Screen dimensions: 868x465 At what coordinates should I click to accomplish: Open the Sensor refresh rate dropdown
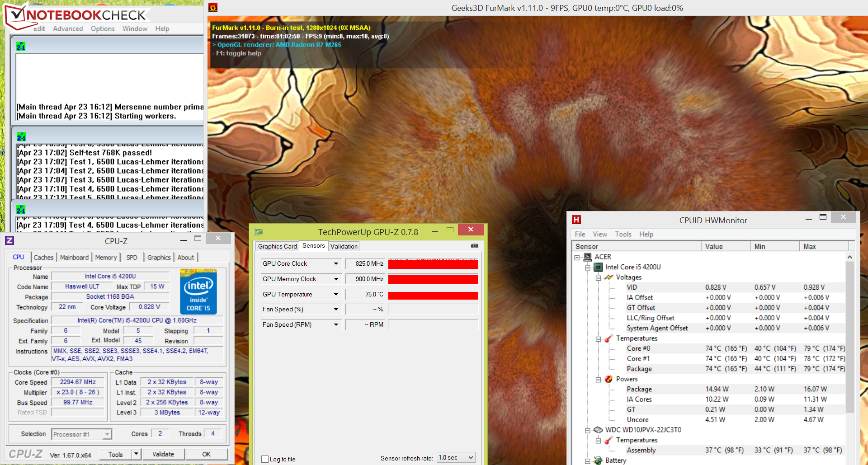point(471,458)
